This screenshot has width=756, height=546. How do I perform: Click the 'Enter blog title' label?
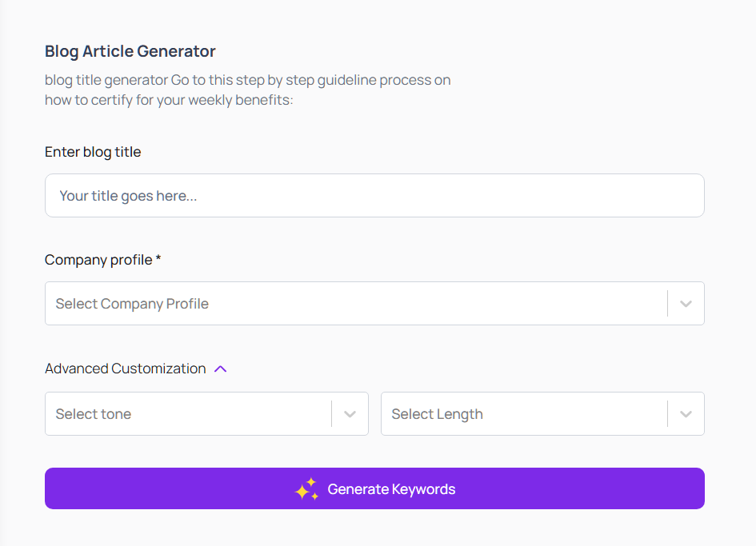[x=93, y=152]
